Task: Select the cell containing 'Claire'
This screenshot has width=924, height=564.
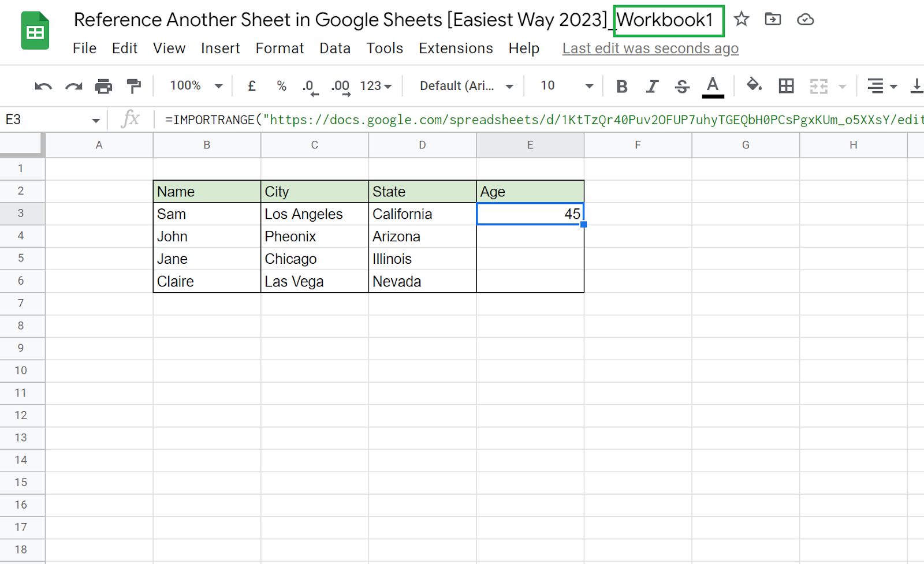Action: tap(207, 282)
